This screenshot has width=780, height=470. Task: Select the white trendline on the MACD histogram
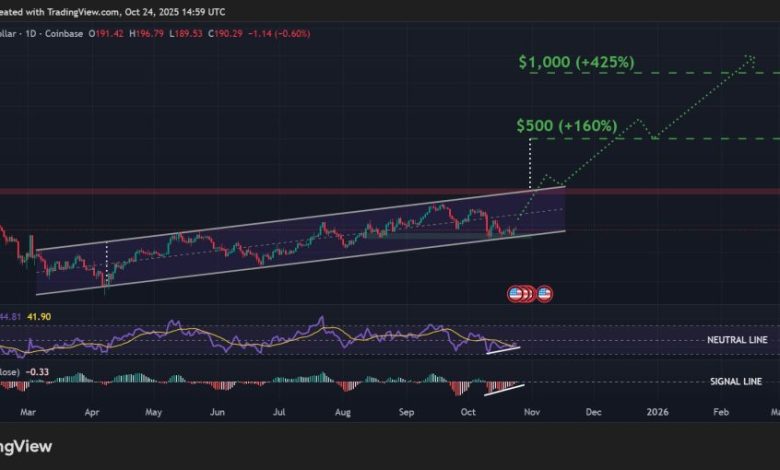[505, 387]
